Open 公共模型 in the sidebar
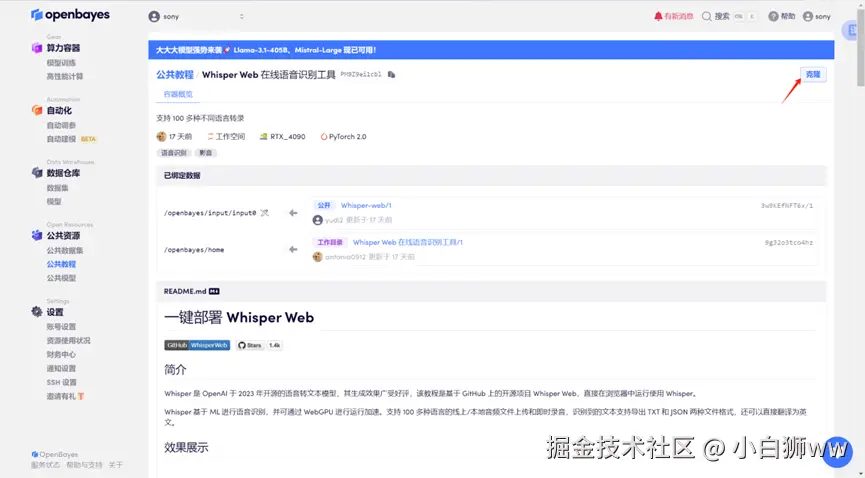The height and width of the screenshot is (478, 865). (61, 278)
